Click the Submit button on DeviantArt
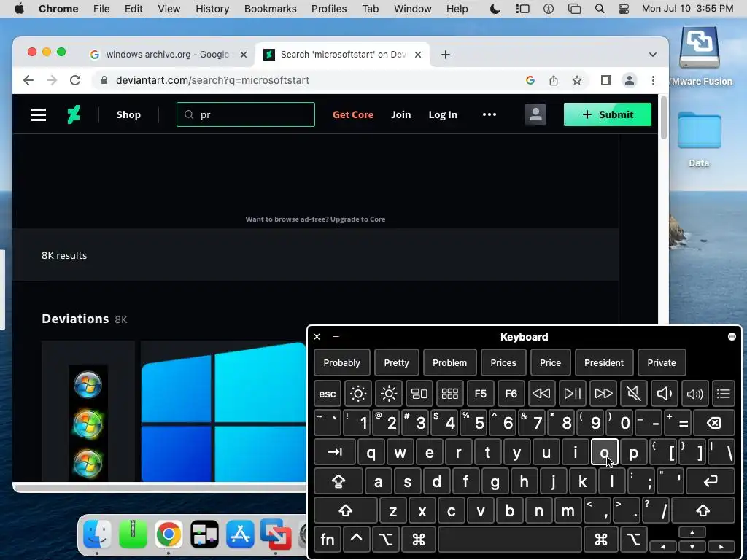Viewport: 747px width, 560px height. (x=608, y=114)
